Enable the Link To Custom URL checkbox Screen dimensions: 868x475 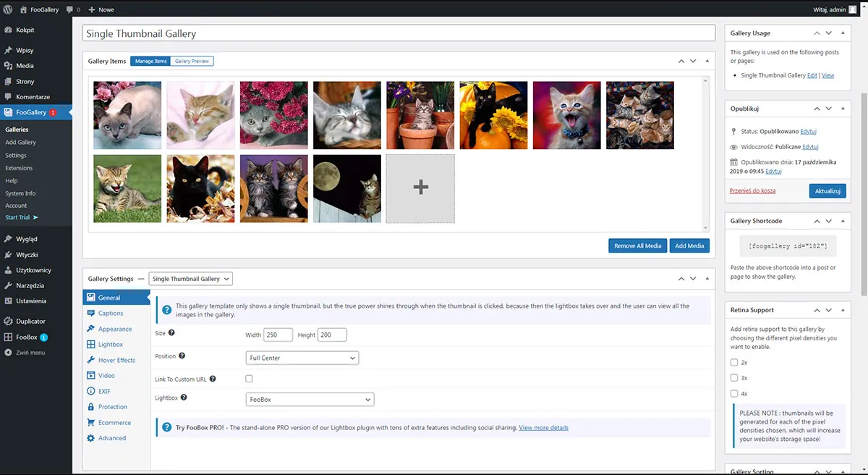click(x=250, y=379)
